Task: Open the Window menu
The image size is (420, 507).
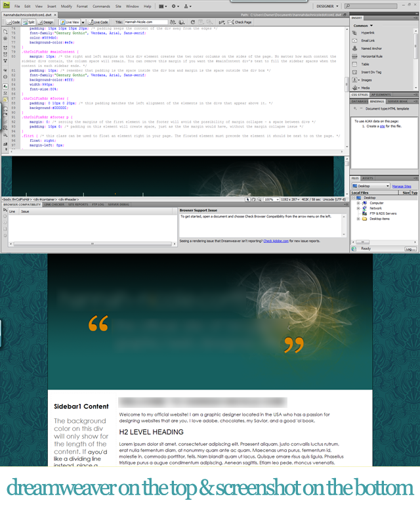Action: tap(132, 6)
